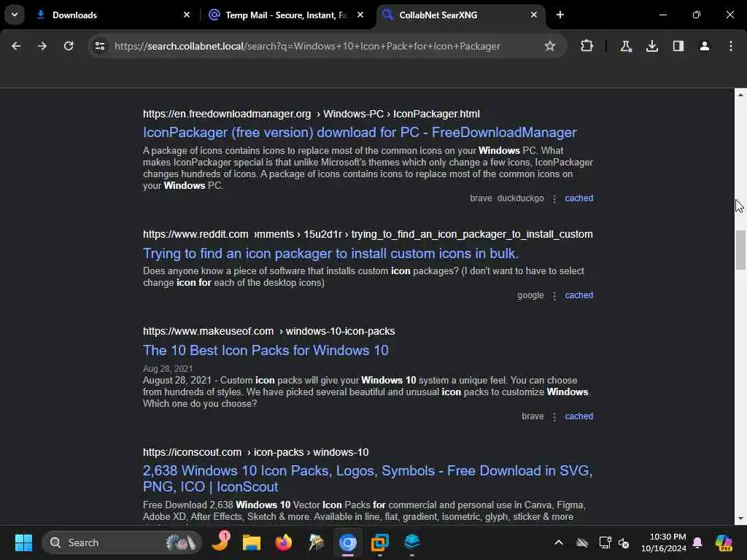
Task: Show hidden system tray icons chevron
Action: pyautogui.click(x=558, y=542)
